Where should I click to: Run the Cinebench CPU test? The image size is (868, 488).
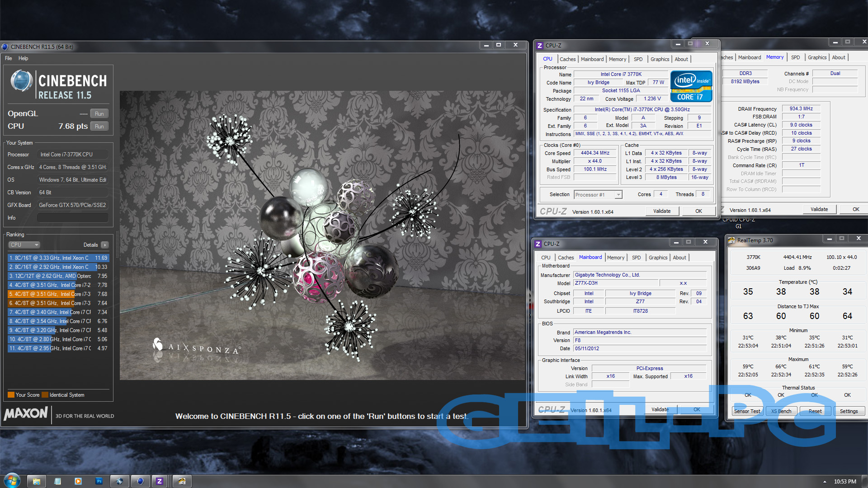tap(99, 127)
